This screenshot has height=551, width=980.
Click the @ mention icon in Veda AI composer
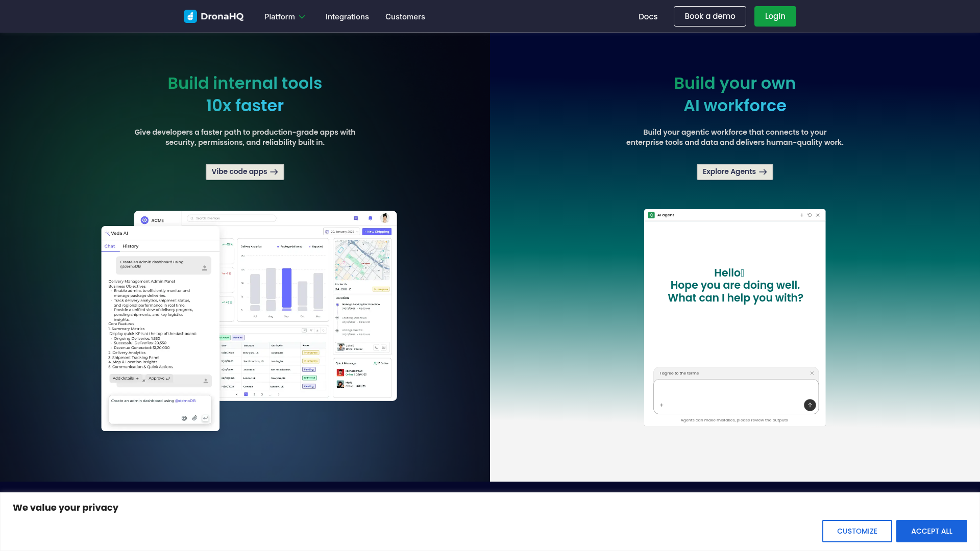184,418
